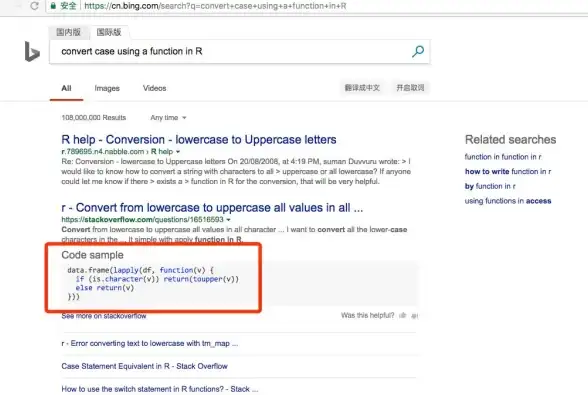Click the browser reload icon

coord(34,6)
